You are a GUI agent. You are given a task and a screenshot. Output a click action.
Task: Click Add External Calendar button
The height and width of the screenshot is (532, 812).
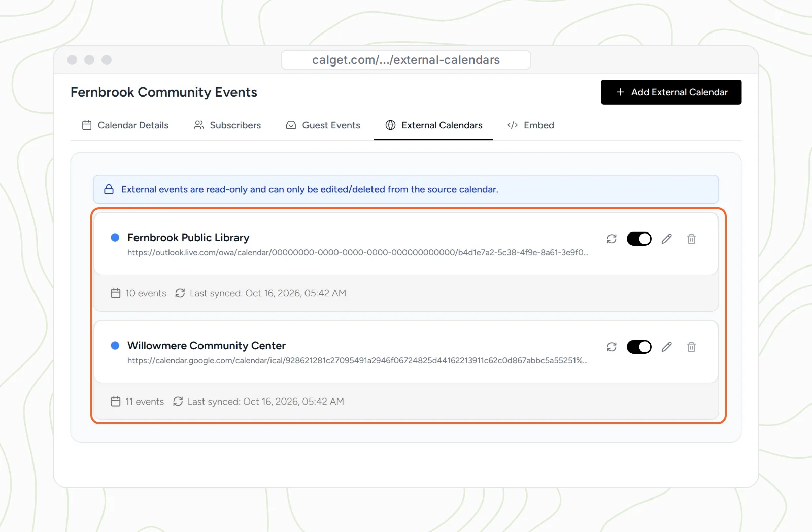(671, 92)
